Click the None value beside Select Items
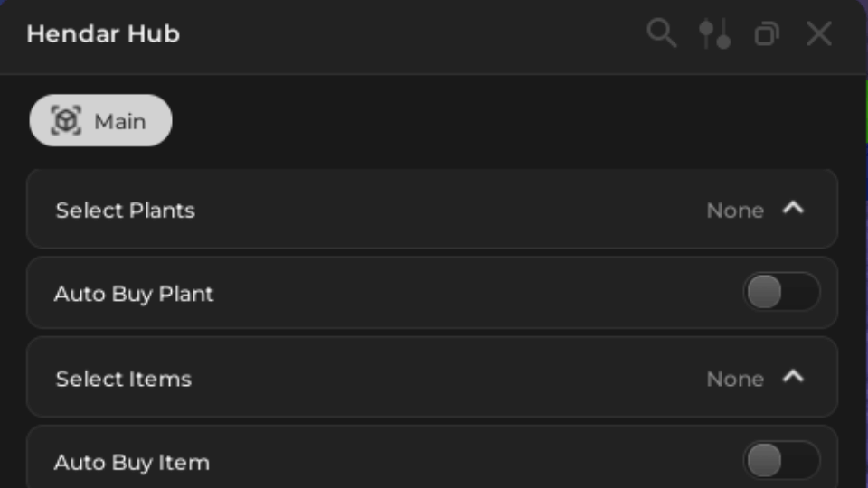 [735, 379]
